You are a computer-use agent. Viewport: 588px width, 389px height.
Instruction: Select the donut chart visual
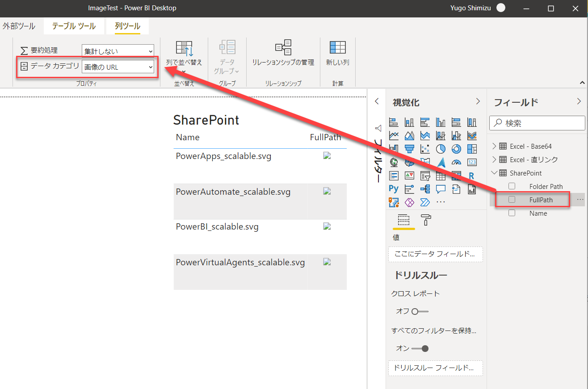click(x=456, y=149)
